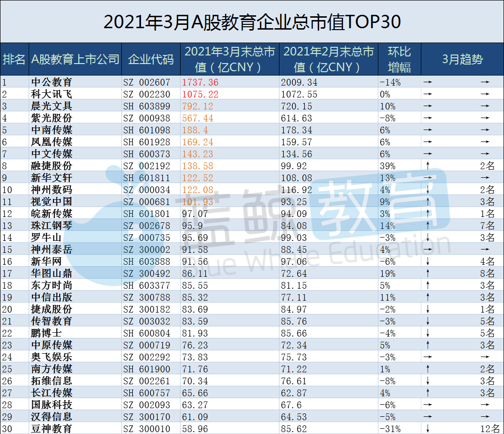Image resolution: width=504 pixels, height=434 pixels.
Task: Click the company name 中南传媒
Action: (52, 130)
